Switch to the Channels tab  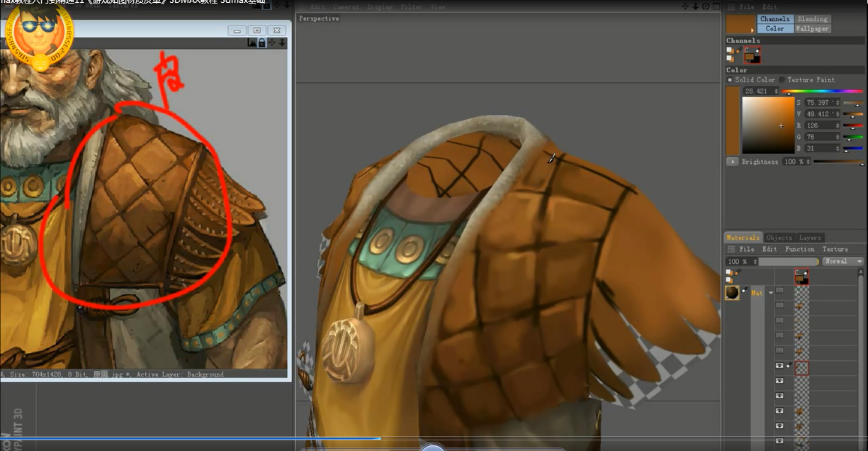[774, 19]
